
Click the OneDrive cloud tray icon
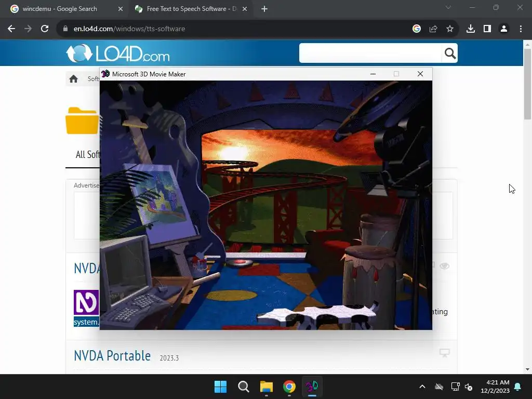(x=439, y=387)
